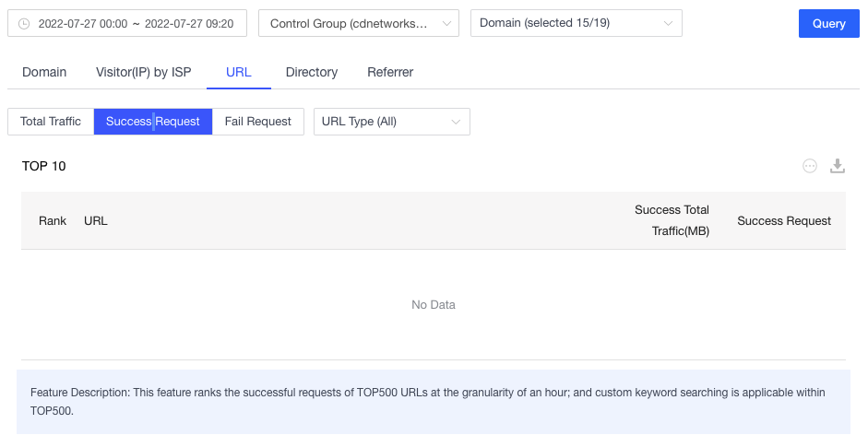Select the URL tab

pyautogui.click(x=238, y=72)
